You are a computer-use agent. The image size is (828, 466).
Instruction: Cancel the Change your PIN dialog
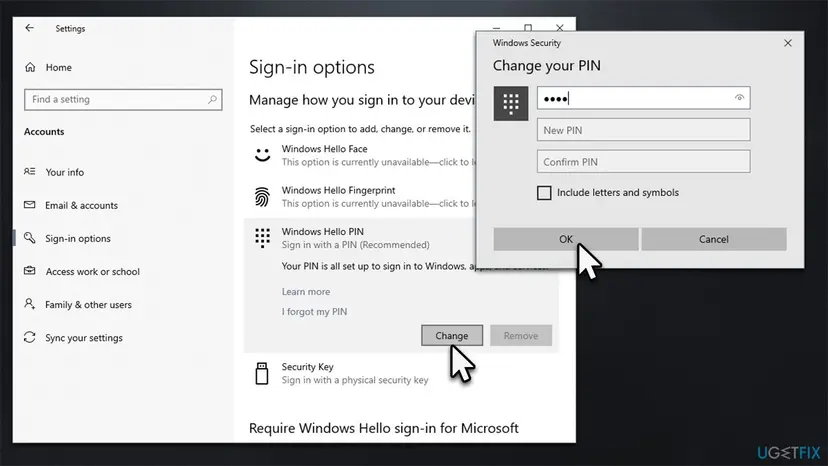coord(713,239)
